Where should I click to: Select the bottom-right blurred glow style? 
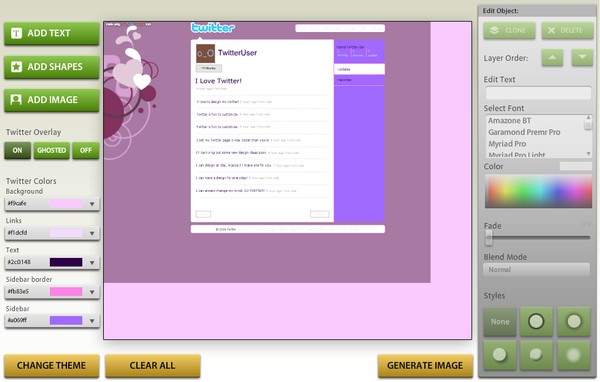click(574, 355)
